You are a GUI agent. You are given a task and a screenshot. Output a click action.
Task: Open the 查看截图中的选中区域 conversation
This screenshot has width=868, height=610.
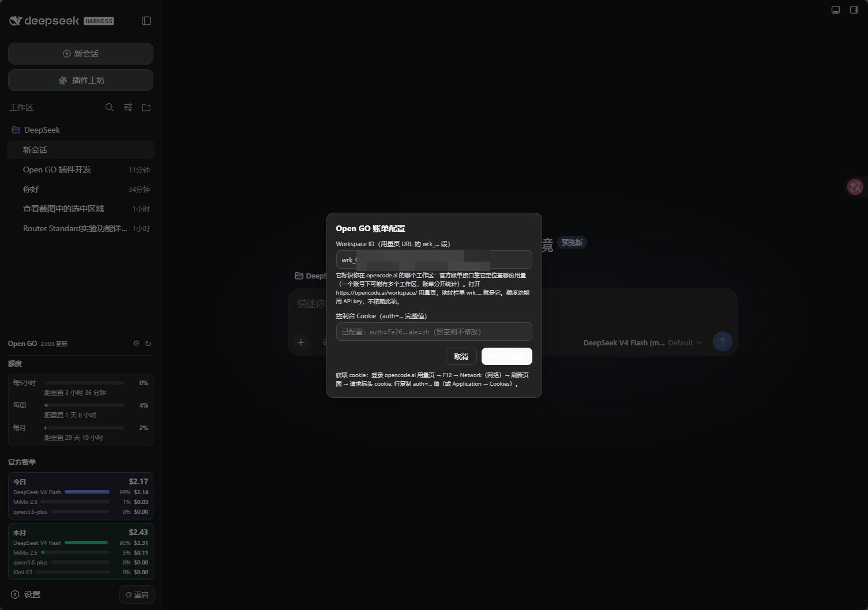(x=81, y=209)
